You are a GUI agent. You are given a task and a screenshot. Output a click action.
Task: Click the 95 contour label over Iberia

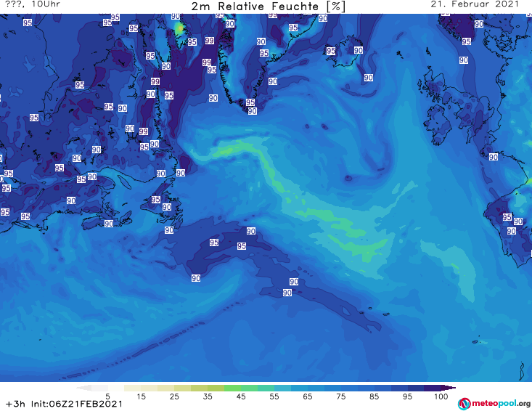point(507,217)
